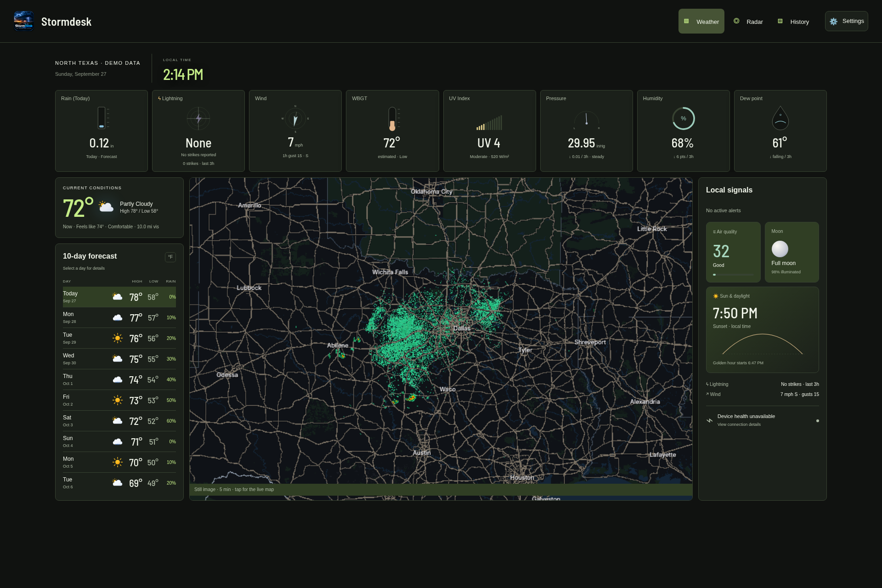Screen dimensions: 882x588
Task: Click the full moon icon
Action: click(x=780, y=249)
